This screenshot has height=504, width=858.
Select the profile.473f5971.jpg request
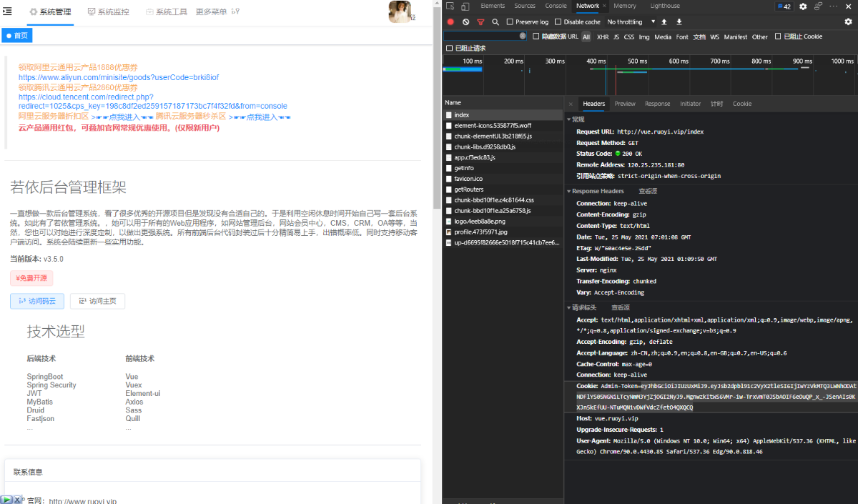(503, 232)
